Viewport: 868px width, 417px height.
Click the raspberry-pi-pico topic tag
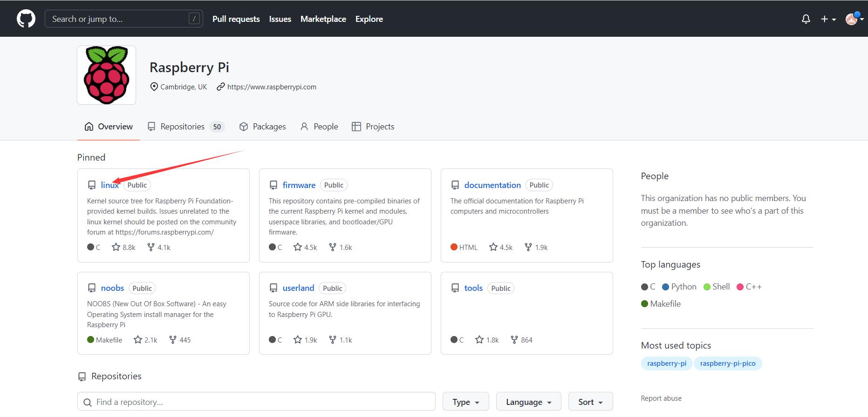727,363
